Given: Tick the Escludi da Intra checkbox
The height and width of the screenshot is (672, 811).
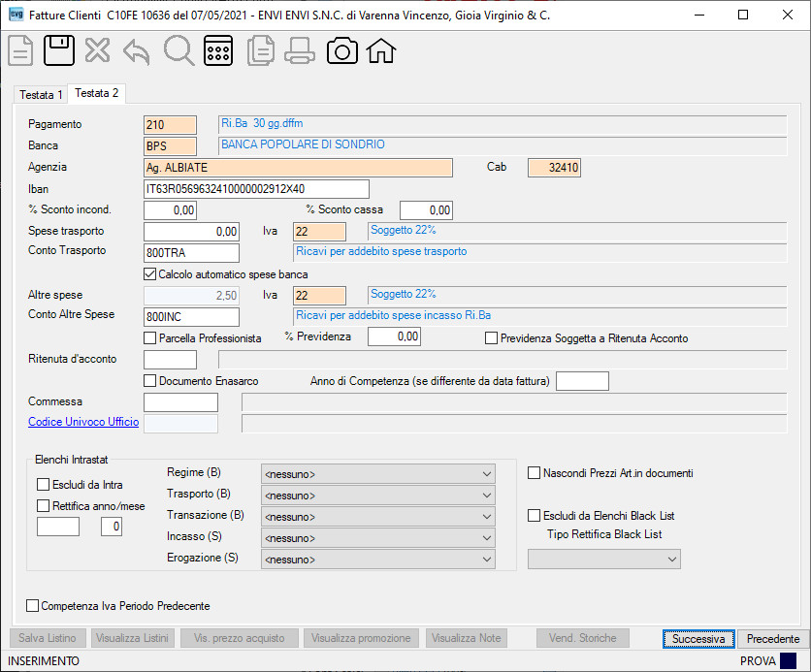Looking at the screenshot, I should point(43,484).
